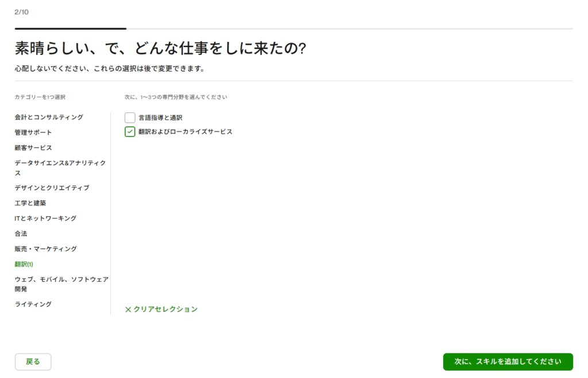This screenshot has height=378, width=588.
Task: Click the クリアセレクション link text
Action: (165, 309)
